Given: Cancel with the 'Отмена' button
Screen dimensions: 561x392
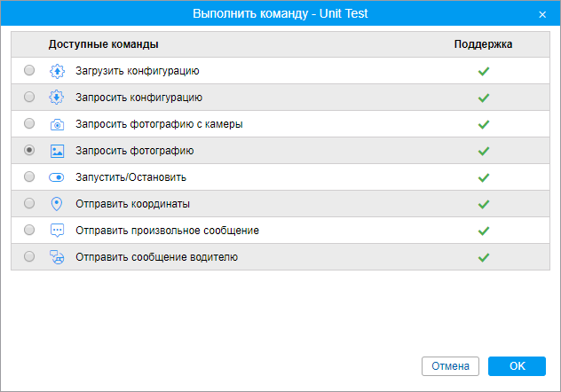Looking at the screenshot, I should (450, 366).
